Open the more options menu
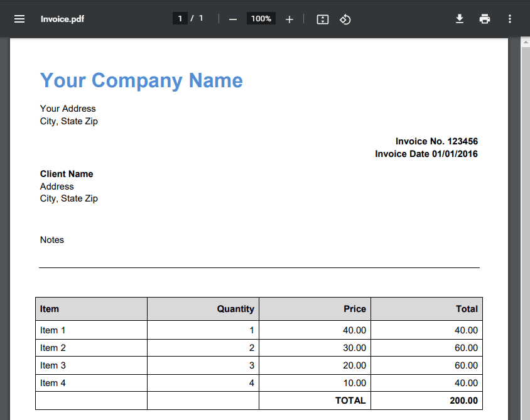 coord(510,19)
